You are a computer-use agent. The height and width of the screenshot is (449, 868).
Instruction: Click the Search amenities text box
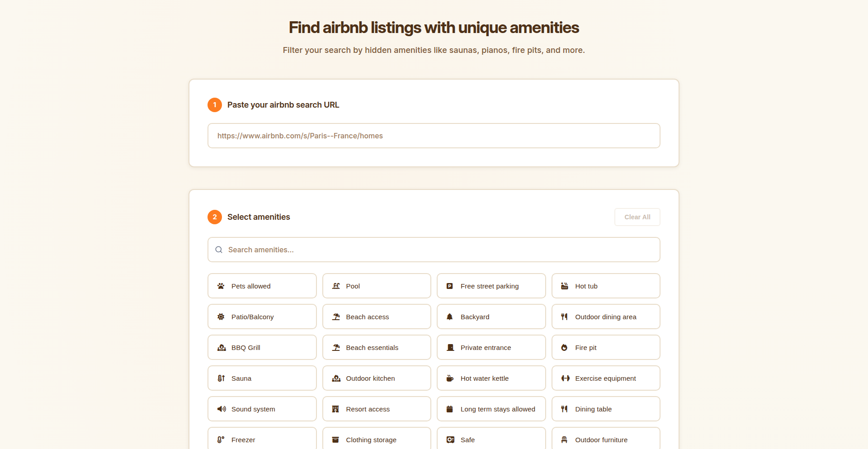[434, 250]
